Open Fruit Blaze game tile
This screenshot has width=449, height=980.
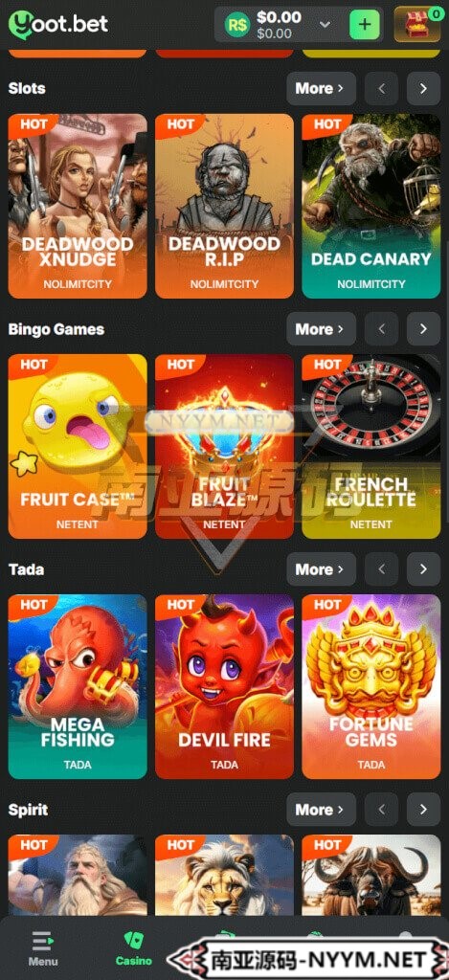coord(224,446)
